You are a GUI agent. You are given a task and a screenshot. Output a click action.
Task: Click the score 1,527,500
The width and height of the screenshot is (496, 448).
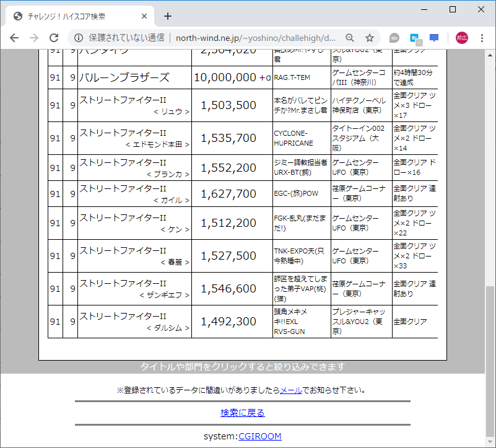tap(228, 256)
